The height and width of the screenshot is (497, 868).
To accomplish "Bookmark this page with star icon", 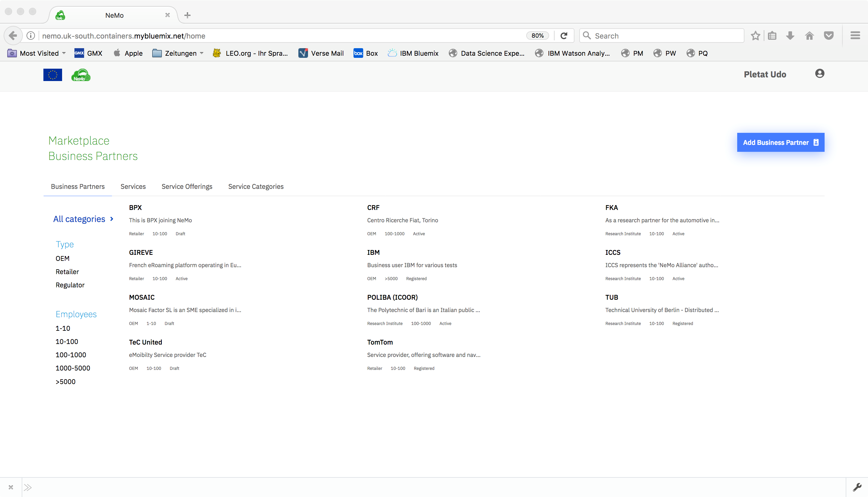I will click(755, 36).
